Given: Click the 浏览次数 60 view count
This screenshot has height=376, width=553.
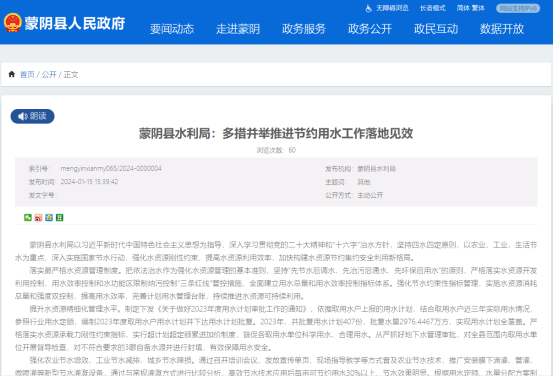Looking at the screenshot, I should click(x=276, y=150).
